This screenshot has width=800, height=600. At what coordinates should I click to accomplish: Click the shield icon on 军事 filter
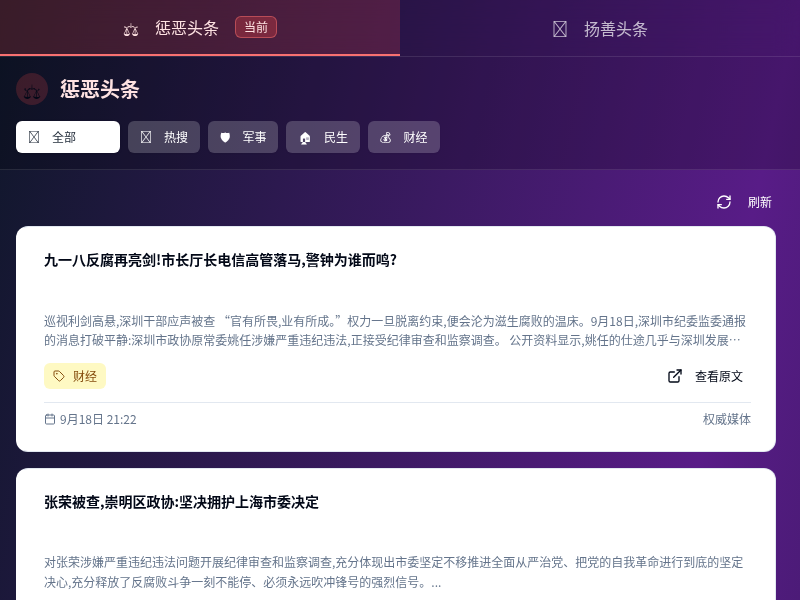click(225, 137)
